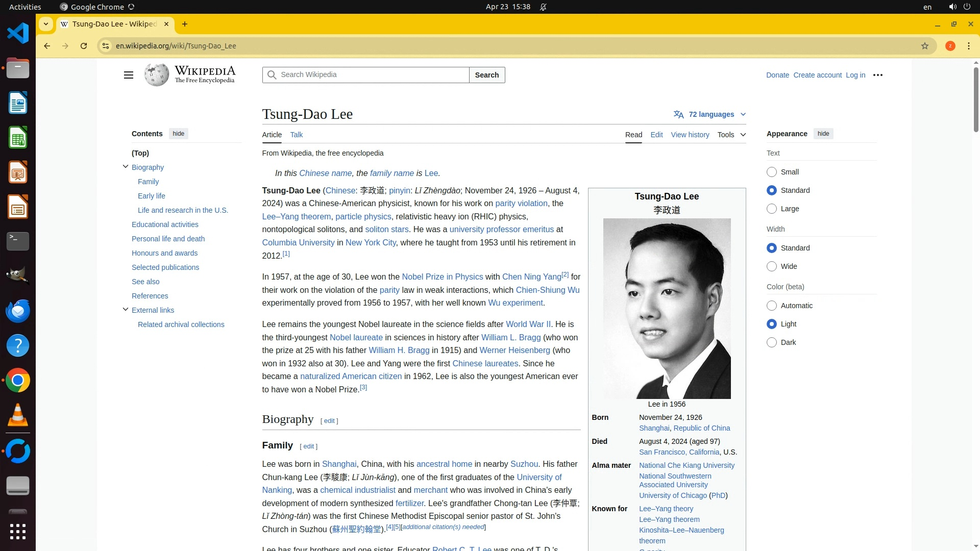The image size is (980, 551).
Task: Bookmark this page with star icon
Action: [924, 46]
